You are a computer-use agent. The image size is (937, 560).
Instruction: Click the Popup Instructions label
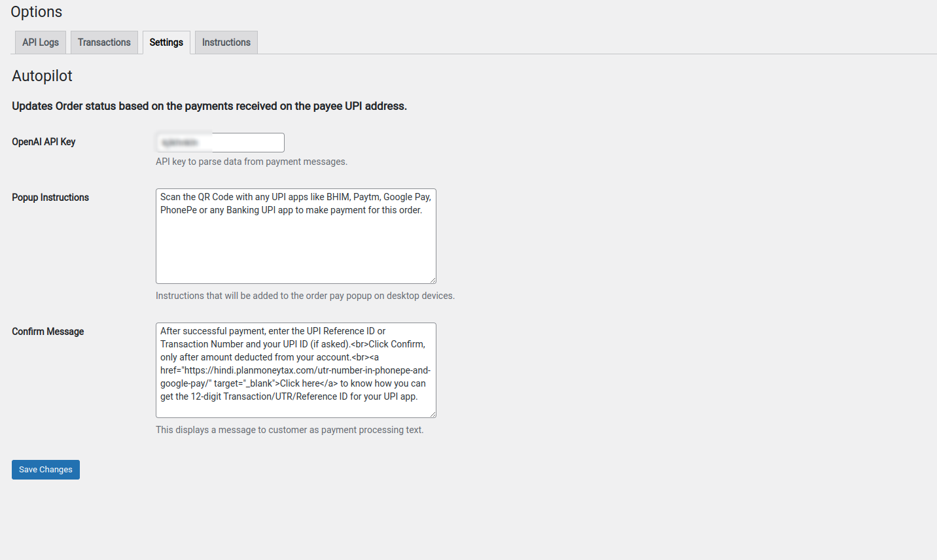point(50,198)
